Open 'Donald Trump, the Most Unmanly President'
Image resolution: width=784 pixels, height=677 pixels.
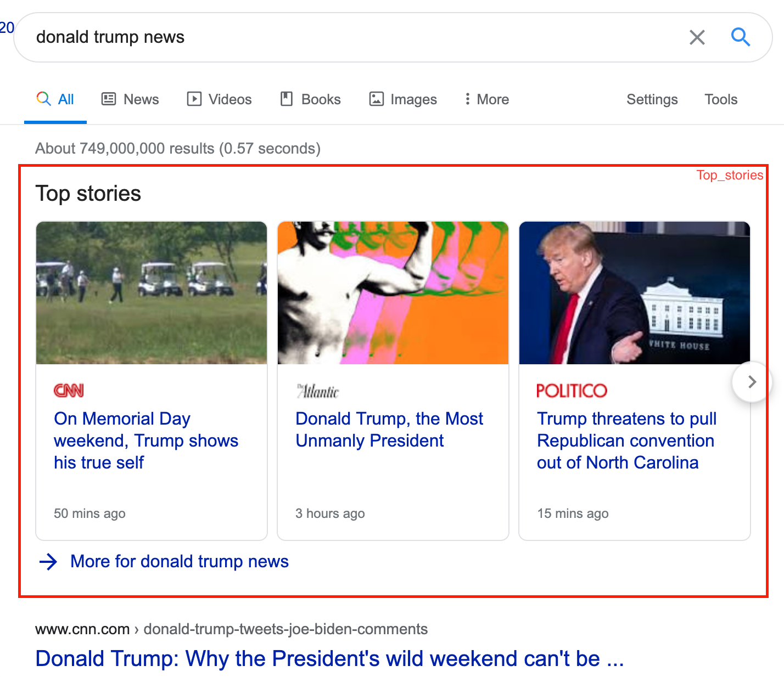pyautogui.click(x=389, y=430)
